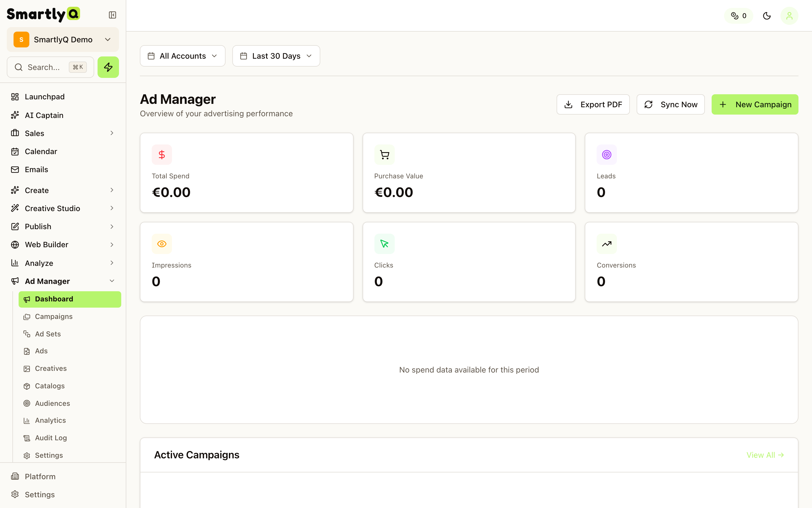Open the credits counter showing 0
Viewport: 812px width, 508px height.
point(738,16)
